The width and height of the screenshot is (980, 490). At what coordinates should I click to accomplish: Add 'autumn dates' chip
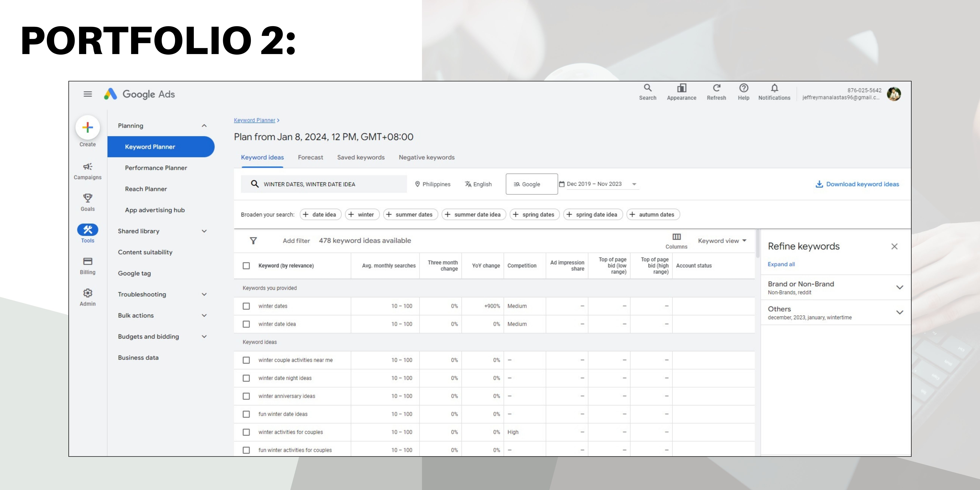pos(653,215)
